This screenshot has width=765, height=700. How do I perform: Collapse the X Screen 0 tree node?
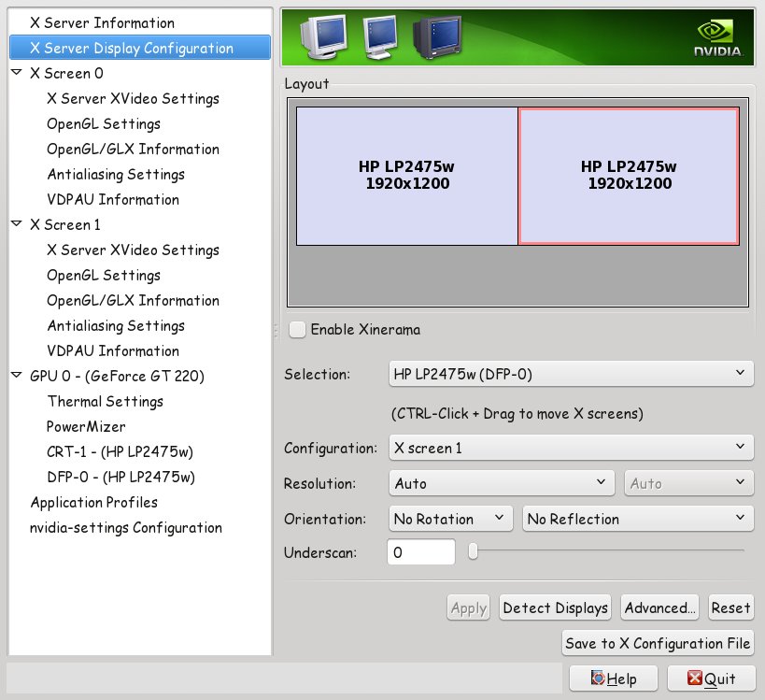(x=17, y=73)
